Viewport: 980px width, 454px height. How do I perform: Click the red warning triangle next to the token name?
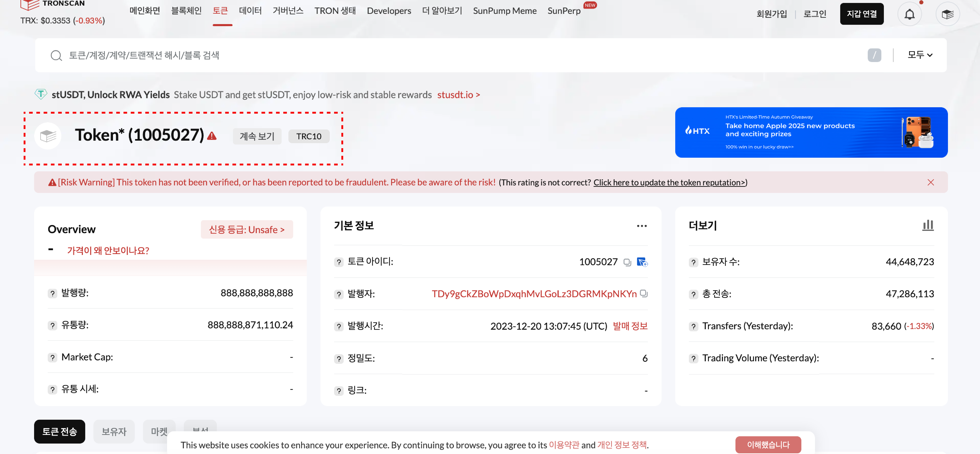tap(212, 136)
